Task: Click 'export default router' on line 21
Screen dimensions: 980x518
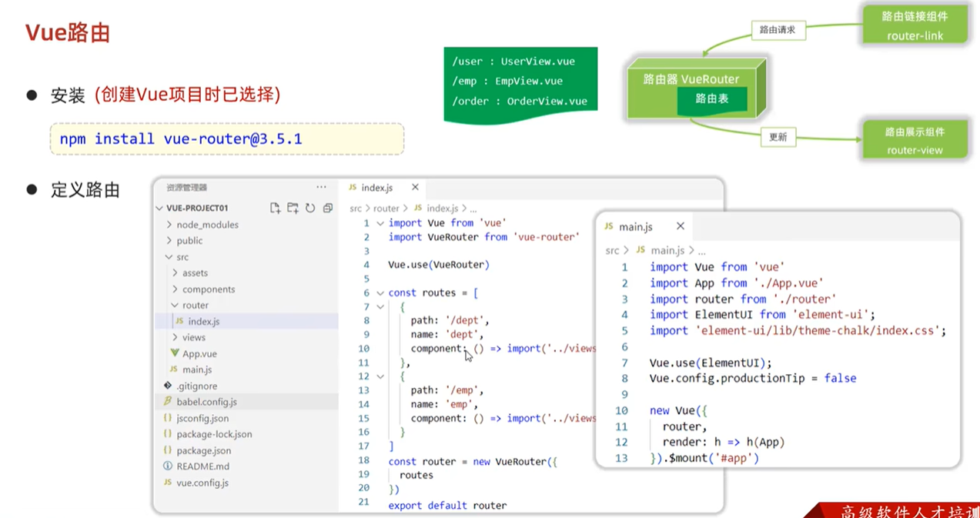Action: pos(447,506)
